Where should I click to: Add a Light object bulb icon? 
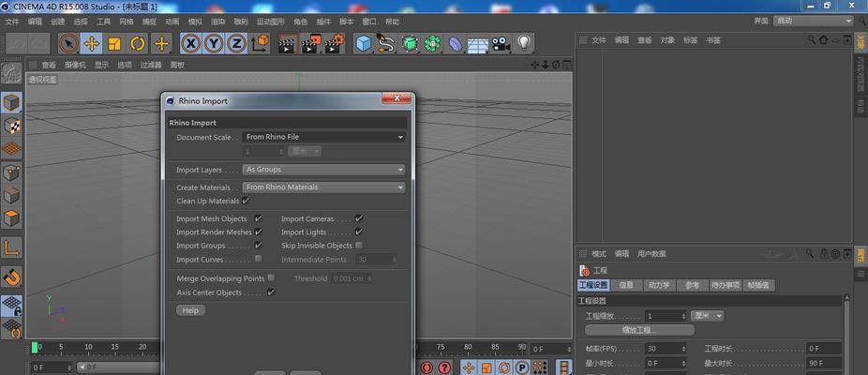click(524, 43)
